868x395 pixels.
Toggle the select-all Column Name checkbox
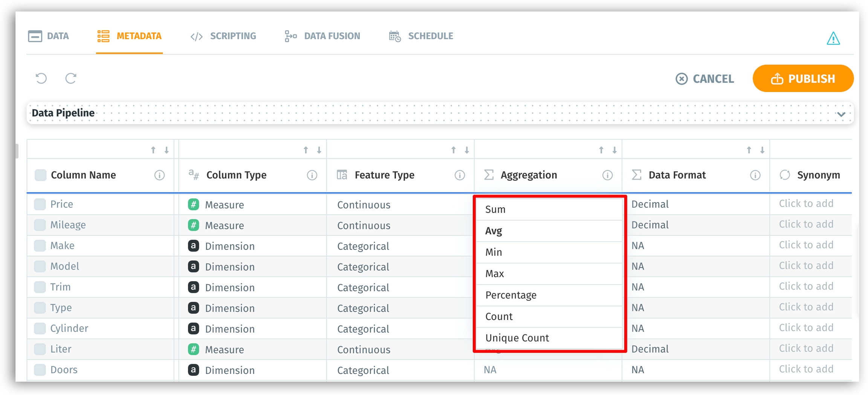point(40,175)
